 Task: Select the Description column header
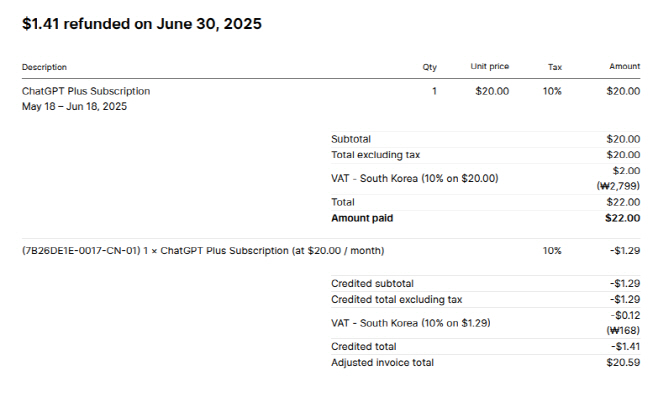[x=44, y=67]
